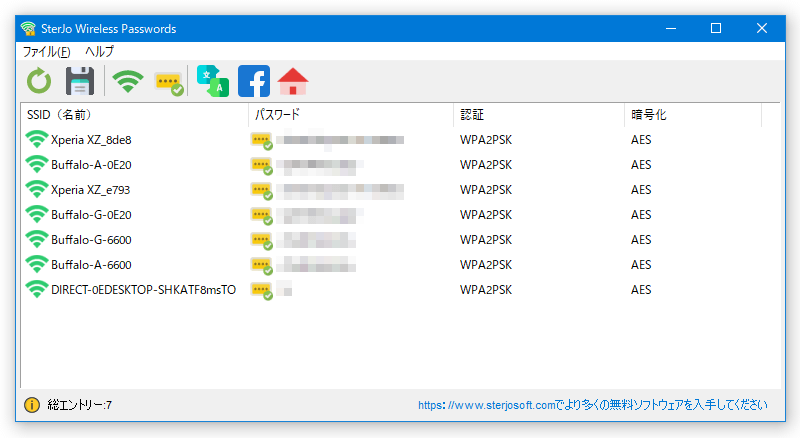Click blurred password of Xperia XZ_8de8
The image size is (800, 438).
[340, 140]
